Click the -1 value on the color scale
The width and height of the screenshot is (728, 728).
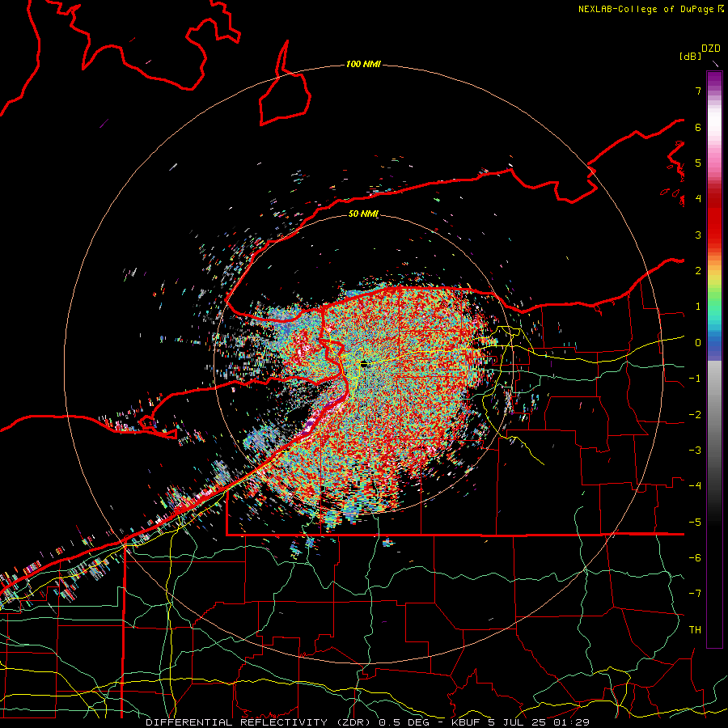click(695, 379)
